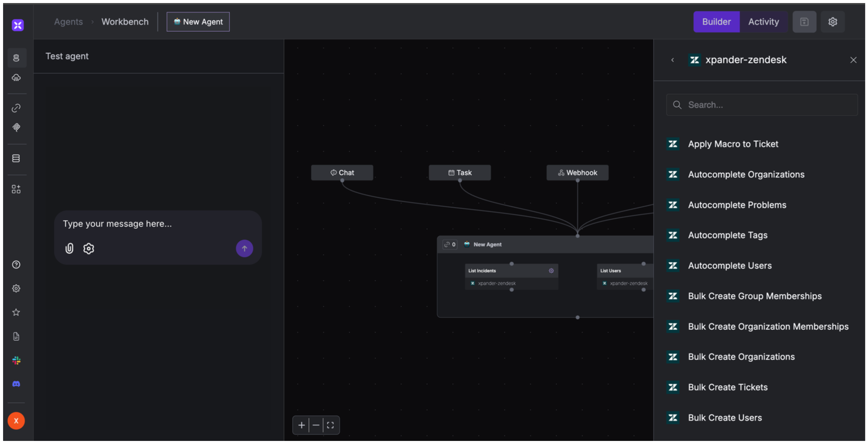Select the Webhook trigger node
Image resolution: width=868 pixels, height=444 pixels.
(577, 173)
